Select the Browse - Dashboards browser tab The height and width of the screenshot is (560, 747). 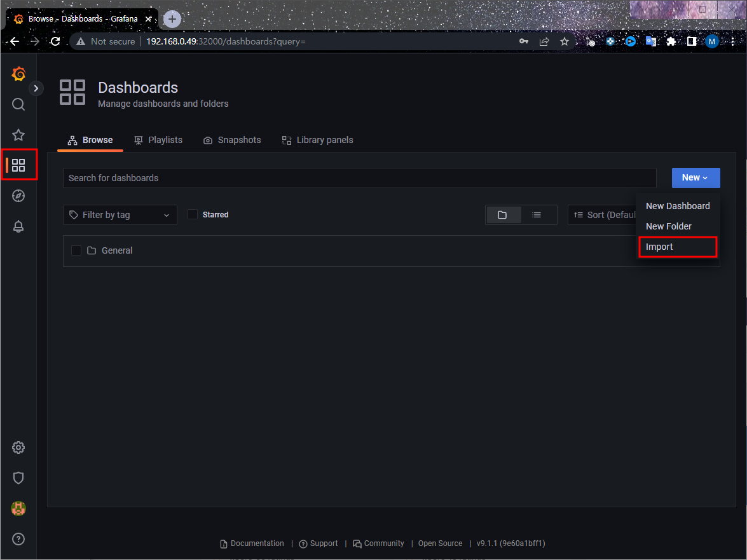point(82,19)
